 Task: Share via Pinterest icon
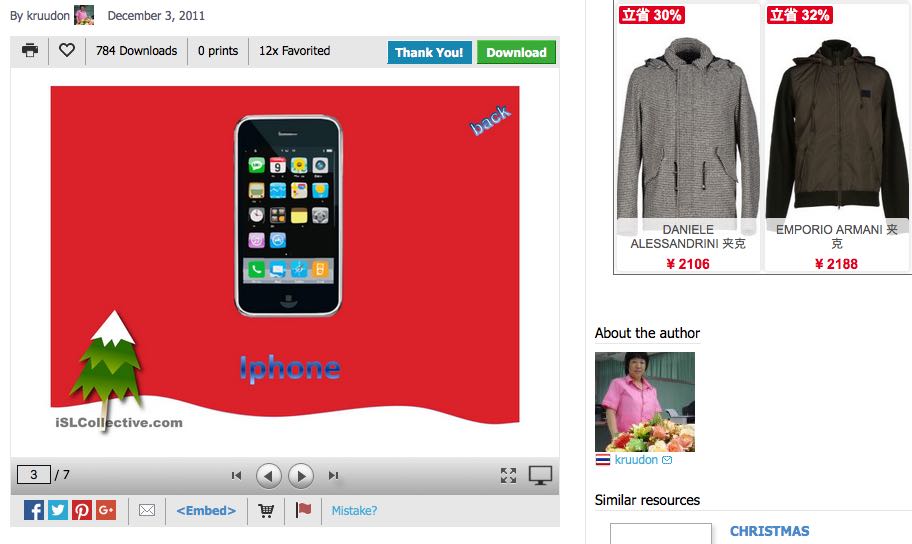coord(82,510)
